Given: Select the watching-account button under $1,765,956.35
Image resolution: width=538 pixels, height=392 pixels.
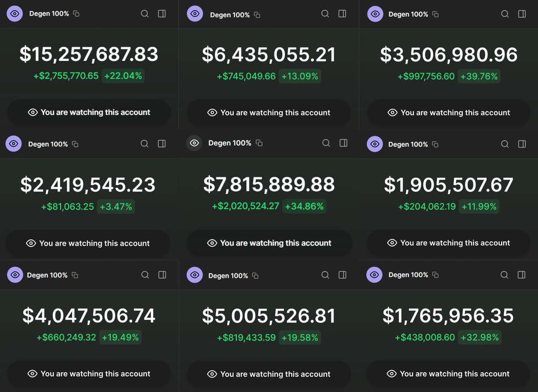Looking at the screenshot, I should pyautogui.click(x=448, y=374).
